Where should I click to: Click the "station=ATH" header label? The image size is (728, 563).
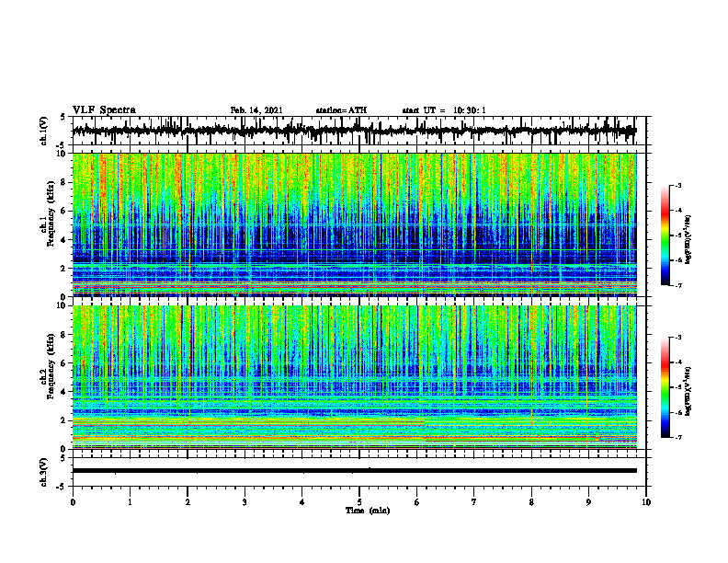341,110
